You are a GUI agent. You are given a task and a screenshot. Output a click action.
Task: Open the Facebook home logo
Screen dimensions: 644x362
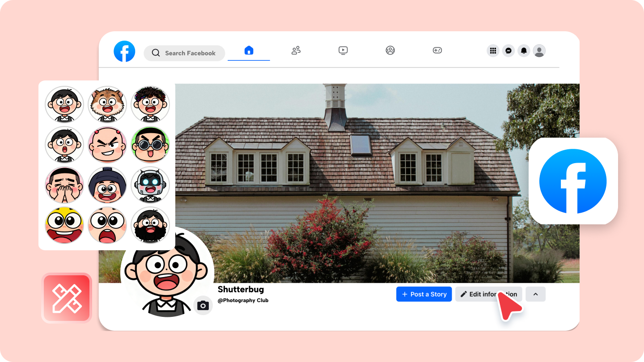pos(124,51)
